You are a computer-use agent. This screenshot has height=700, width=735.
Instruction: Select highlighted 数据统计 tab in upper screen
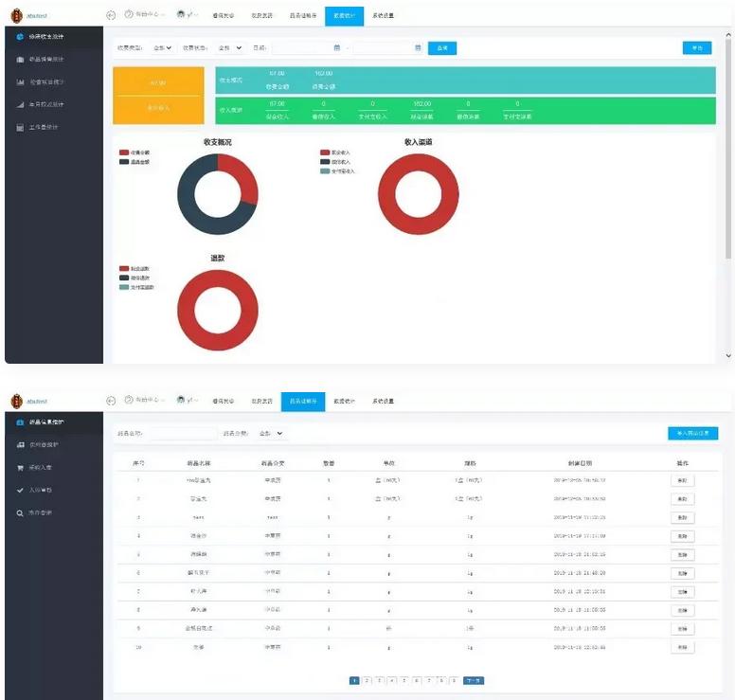344,16
